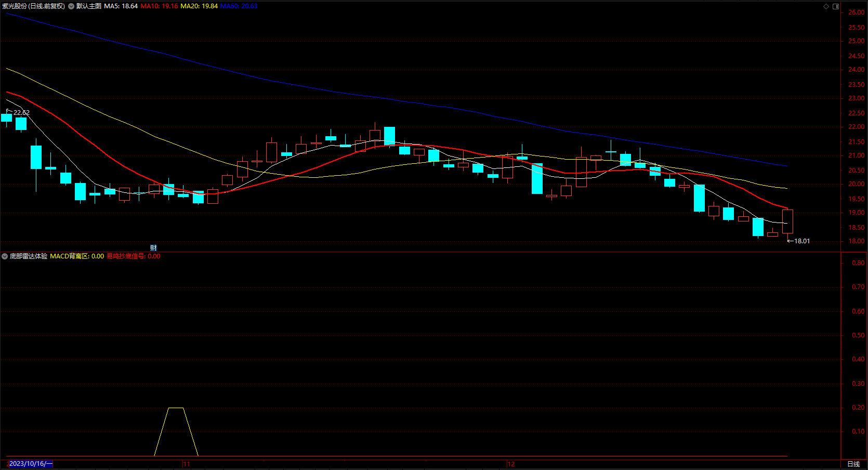Screen dimensions: 868x470
Task: Click the MA10: 19.16 indicator label
Action: 159,6
